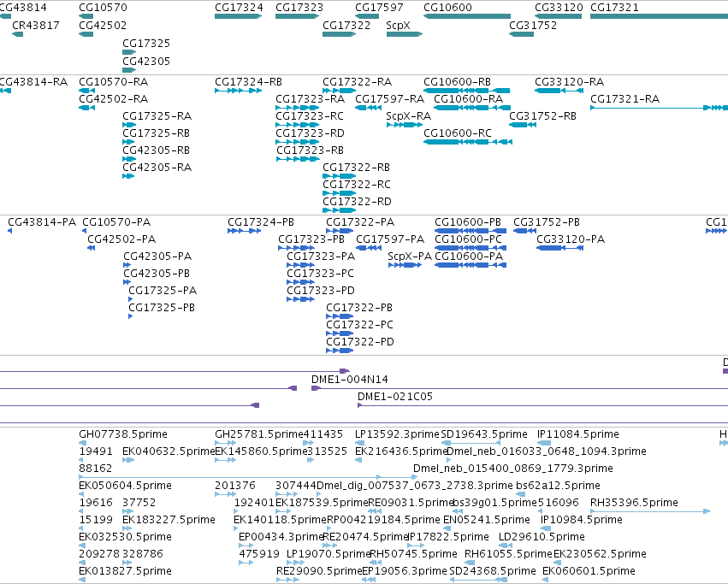Select BAC clone DME1-021C05
This screenshot has width=728, height=584.
[x=395, y=397]
